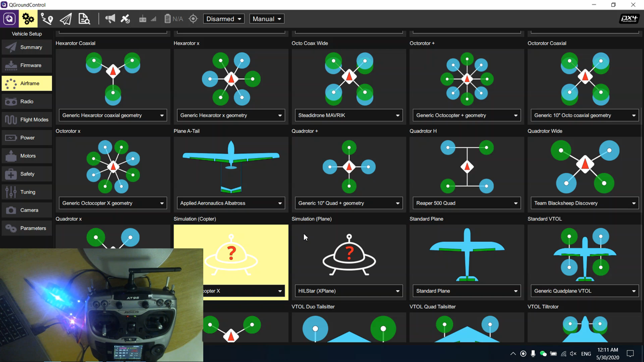Select the Octo Coax Wide airframe image
644x362 pixels.
349,78
